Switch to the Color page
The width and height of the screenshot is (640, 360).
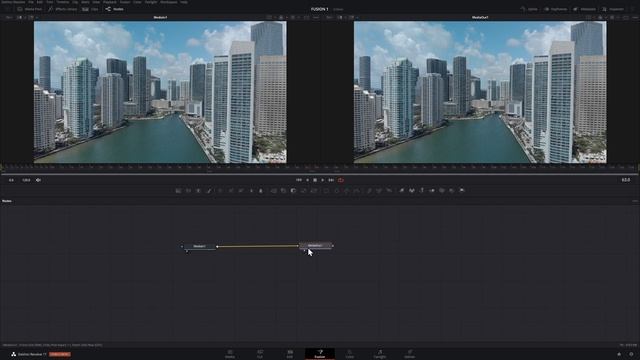pyautogui.click(x=350, y=354)
